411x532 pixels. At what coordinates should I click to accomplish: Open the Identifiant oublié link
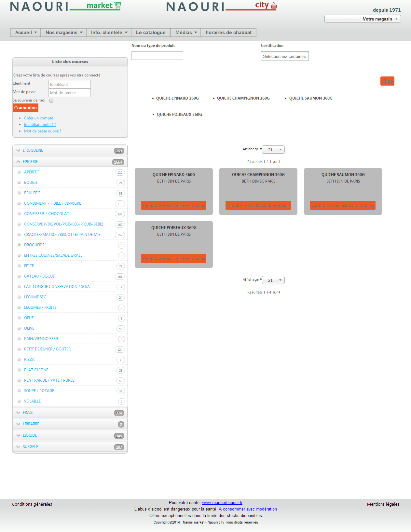(x=40, y=125)
